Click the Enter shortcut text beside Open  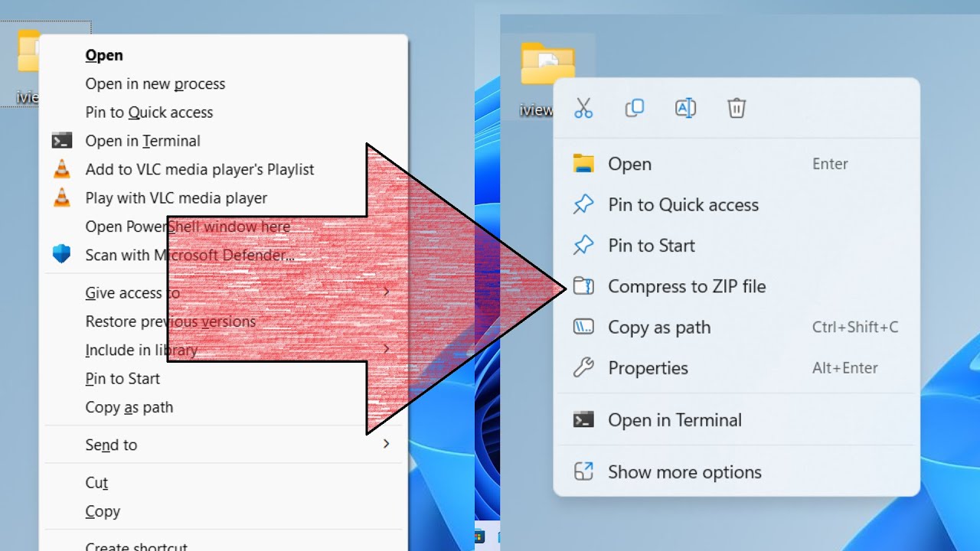pyautogui.click(x=830, y=164)
